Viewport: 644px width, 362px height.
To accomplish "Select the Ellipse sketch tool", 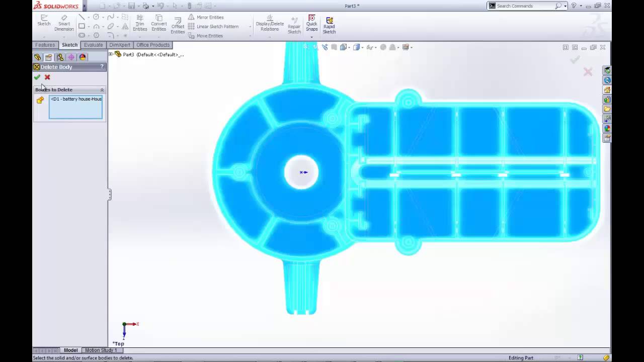I will click(x=111, y=26).
